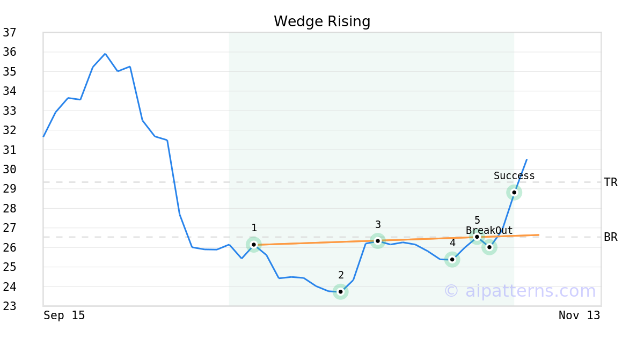Viewport: 644px width, 338px height.
Task: Select the low point marker 2
Action: coord(340,292)
